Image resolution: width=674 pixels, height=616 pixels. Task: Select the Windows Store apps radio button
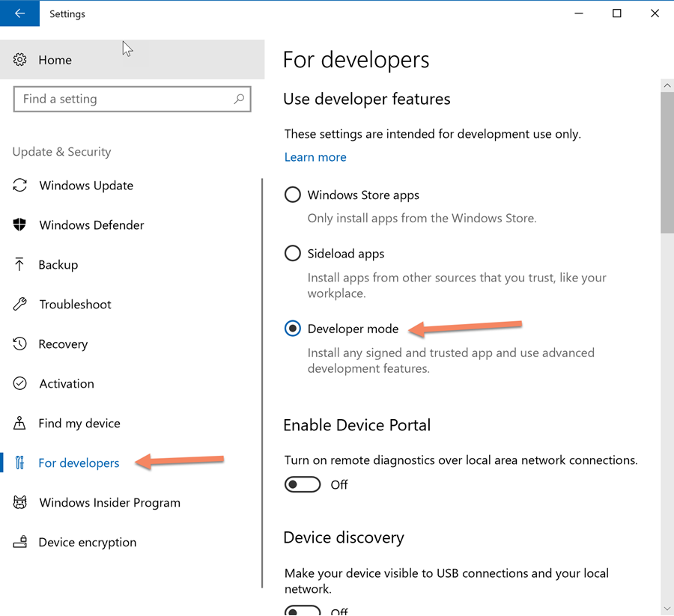pyautogui.click(x=293, y=195)
